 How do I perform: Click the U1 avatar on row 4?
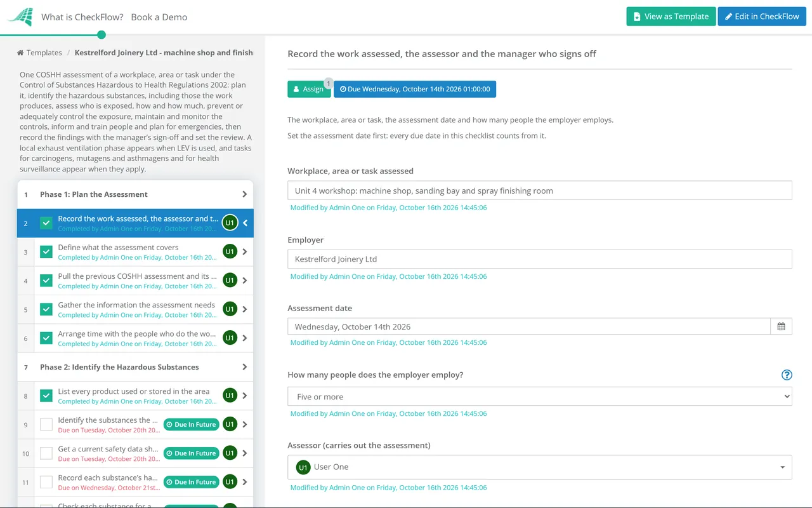(x=230, y=280)
